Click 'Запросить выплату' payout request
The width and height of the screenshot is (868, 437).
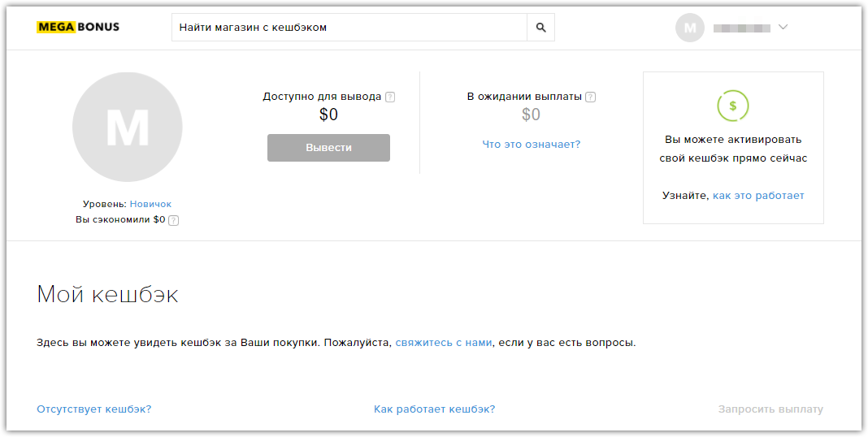pos(770,409)
